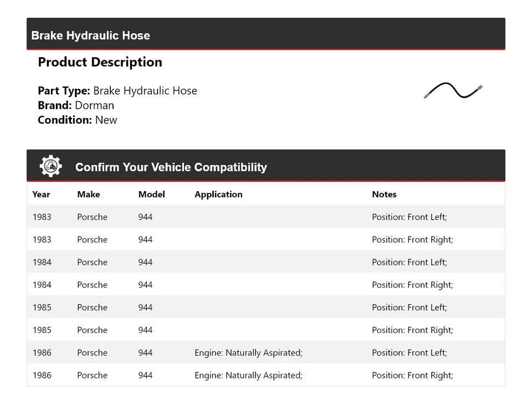Screen dimensions: 532x404
Task: Click the brake hose product thumbnail
Action: click(453, 91)
